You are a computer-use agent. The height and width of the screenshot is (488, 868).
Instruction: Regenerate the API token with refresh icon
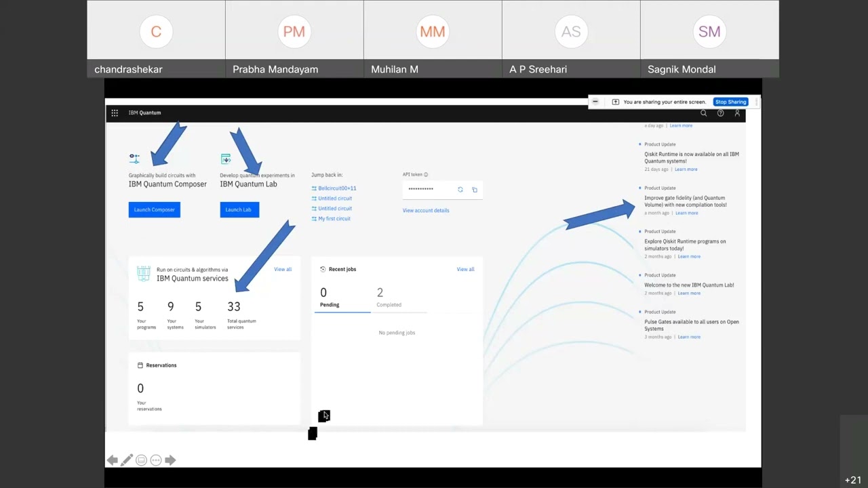[x=460, y=189]
